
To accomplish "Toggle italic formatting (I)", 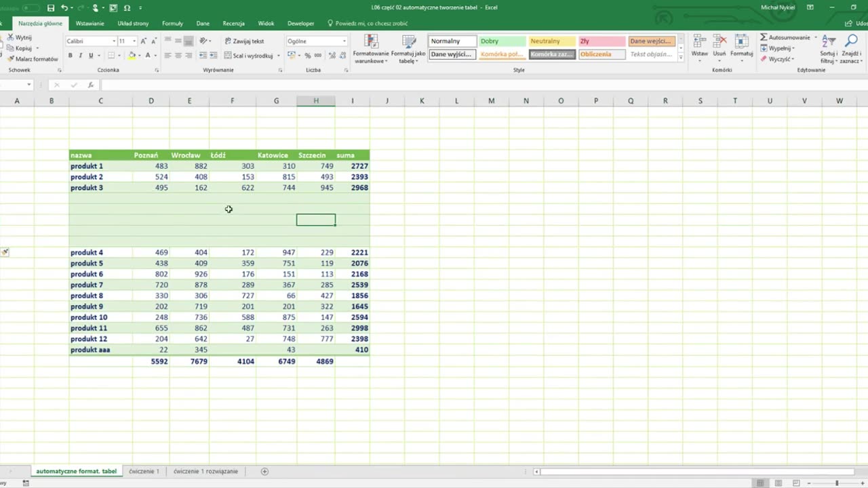I will [x=80, y=56].
